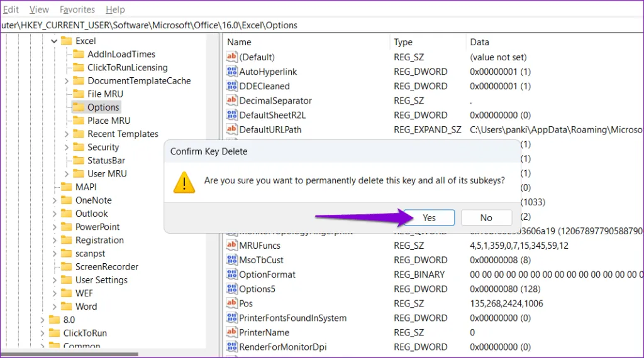
Task: Click the registry path address bar
Action: click(x=314, y=25)
